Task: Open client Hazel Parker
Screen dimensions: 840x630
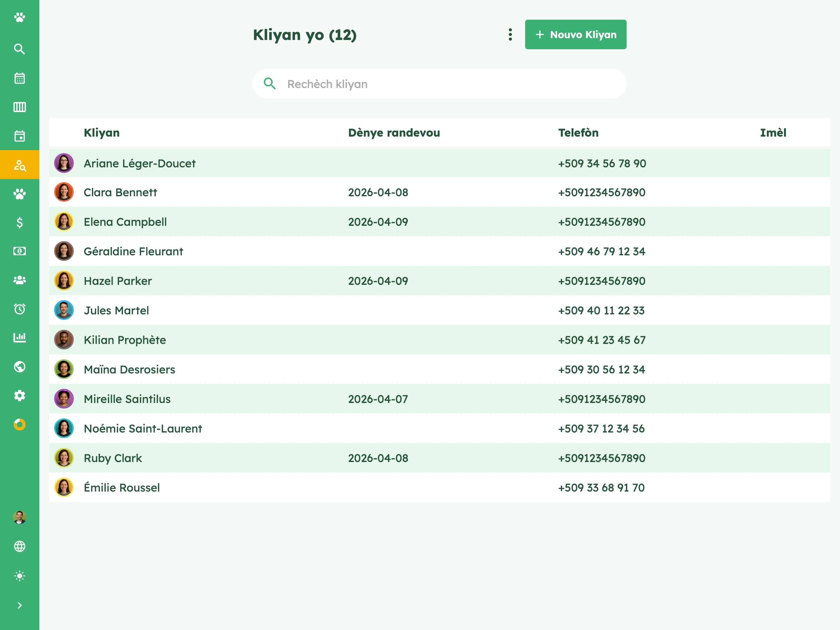Action: pyautogui.click(x=439, y=281)
